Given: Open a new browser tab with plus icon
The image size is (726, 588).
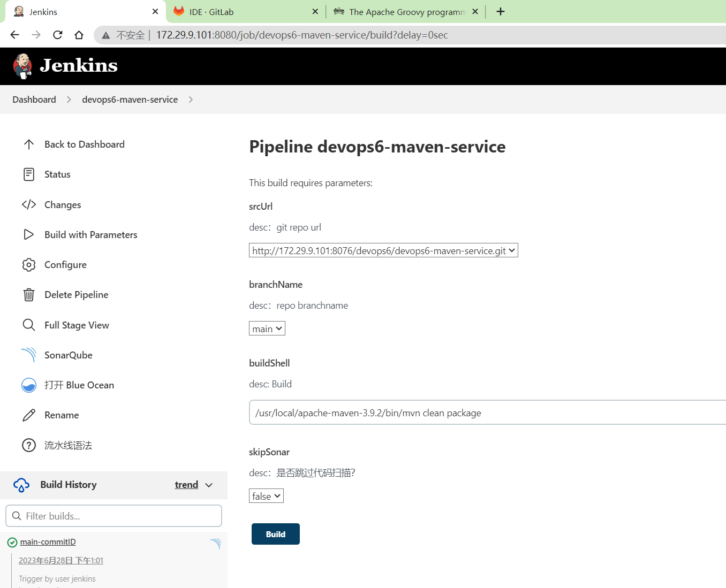Looking at the screenshot, I should pos(501,11).
